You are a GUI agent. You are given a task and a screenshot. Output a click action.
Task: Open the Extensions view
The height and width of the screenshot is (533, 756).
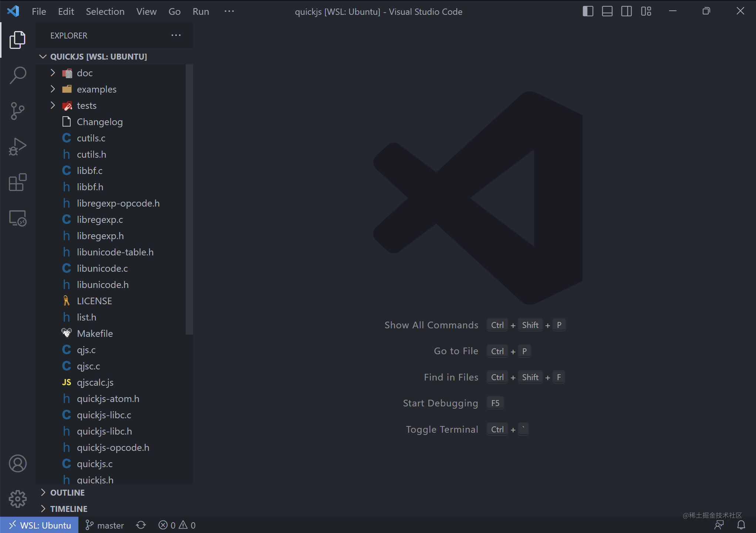point(17,182)
